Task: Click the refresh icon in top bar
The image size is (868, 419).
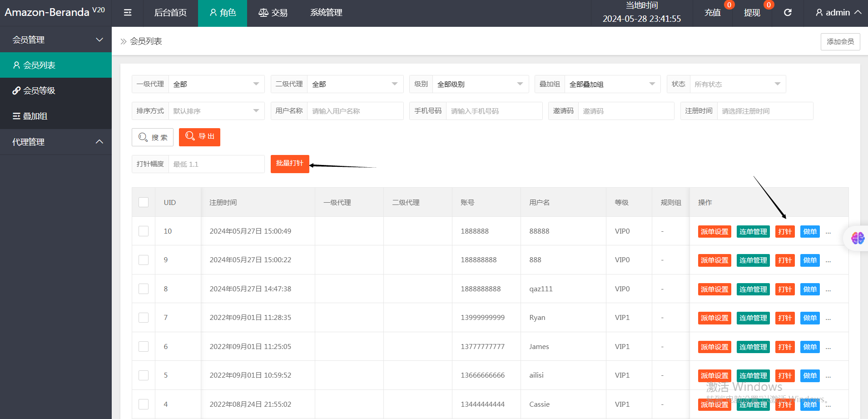Action: point(788,13)
